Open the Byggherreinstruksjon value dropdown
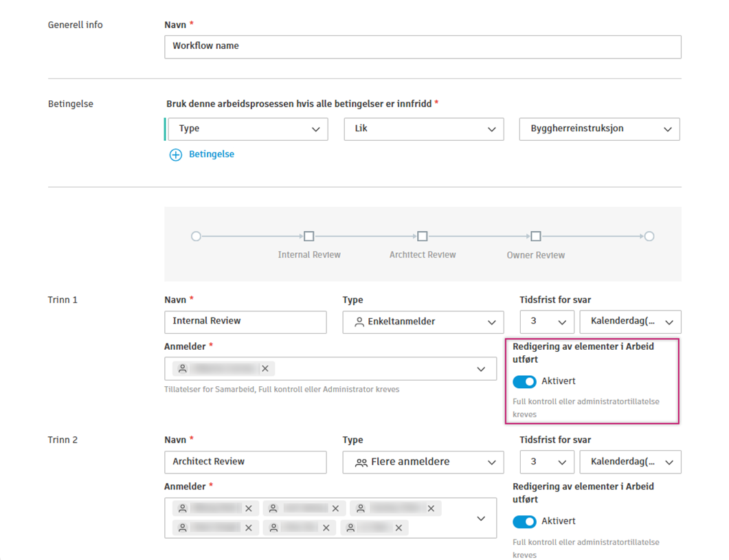The image size is (729, 560). (599, 129)
